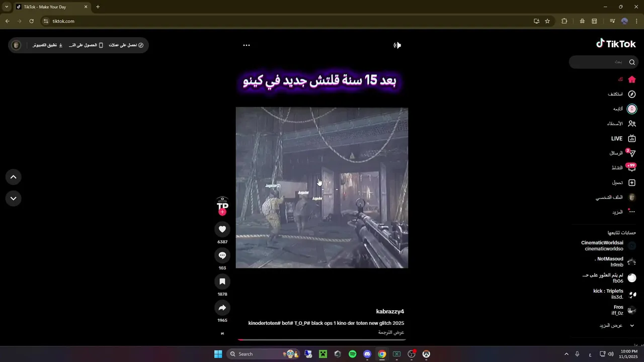Open the three-dot video options menu
The image size is (644, 362).
247,45
